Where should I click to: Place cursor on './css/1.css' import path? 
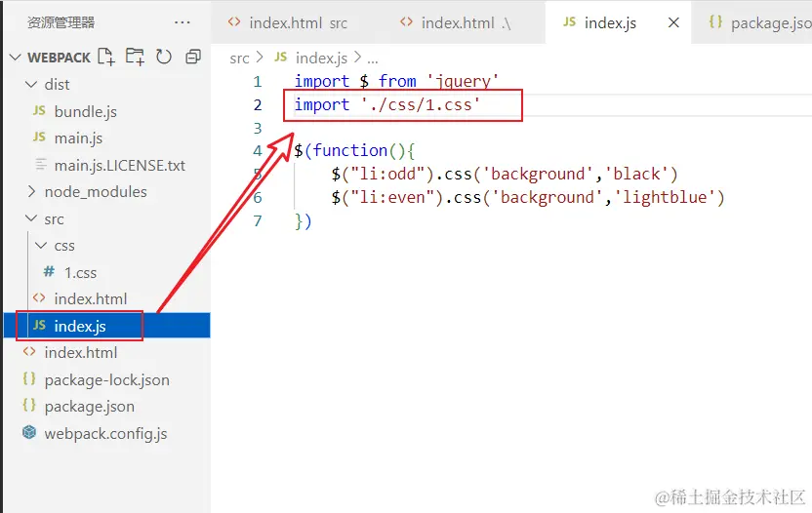(x=420, y=105)
